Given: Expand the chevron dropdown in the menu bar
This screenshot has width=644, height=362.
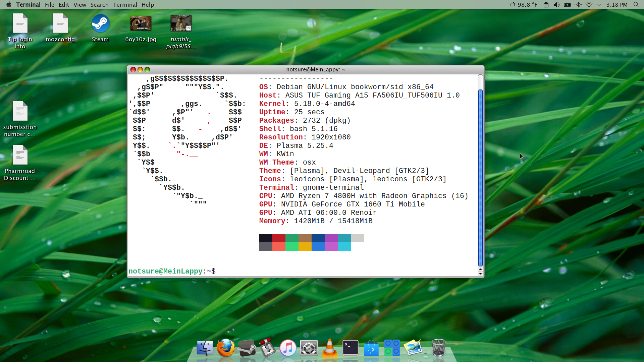Looking at the screenshot, I should [599, 5].
